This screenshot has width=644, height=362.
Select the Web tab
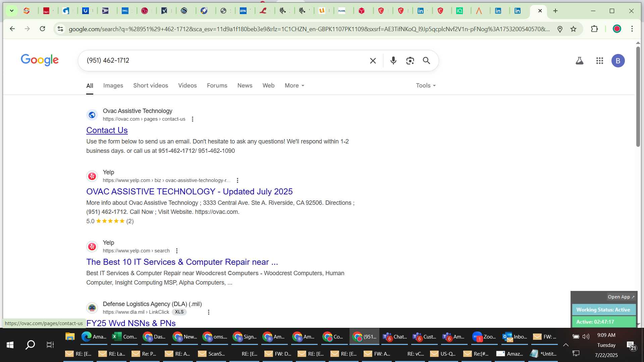[268, 85]
